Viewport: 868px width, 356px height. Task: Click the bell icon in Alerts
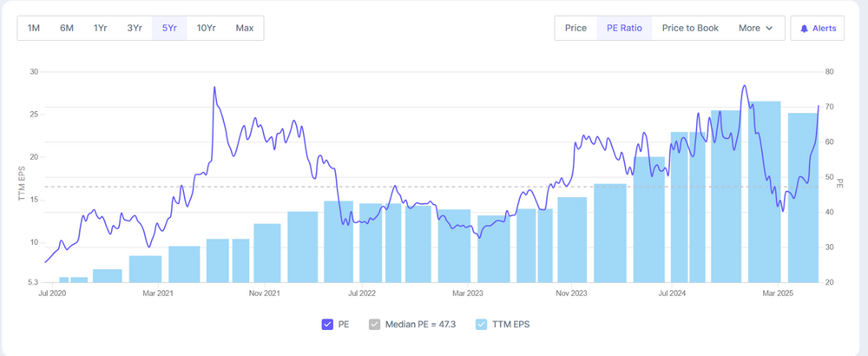pos(804,29)
